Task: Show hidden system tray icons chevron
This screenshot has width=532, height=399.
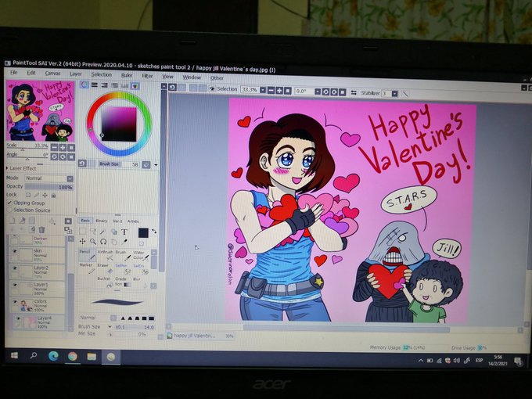Action: click(x=421, y=361)
